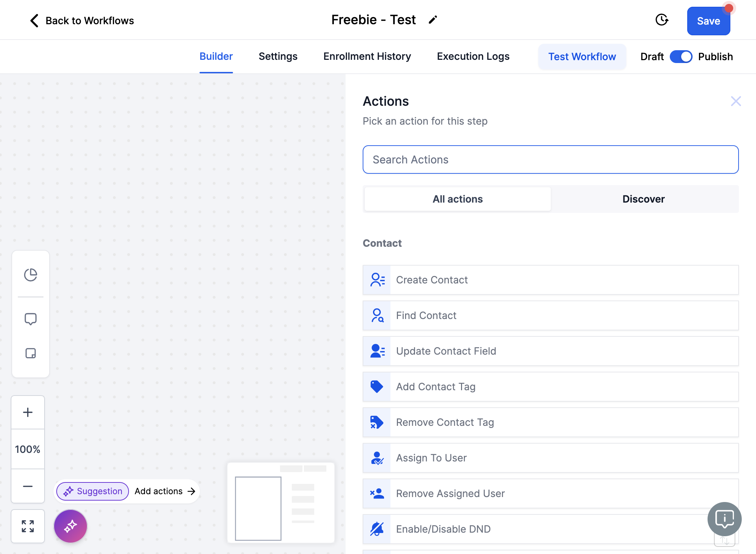The width and height of the screenshot is (756, 554).
Task: Switch to the Settings tab
Action: pyautogui.click(x=278, y=56)
